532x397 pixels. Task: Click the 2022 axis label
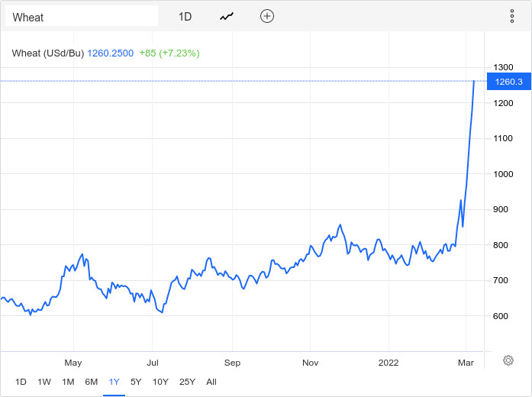click(x=389, y=363)
